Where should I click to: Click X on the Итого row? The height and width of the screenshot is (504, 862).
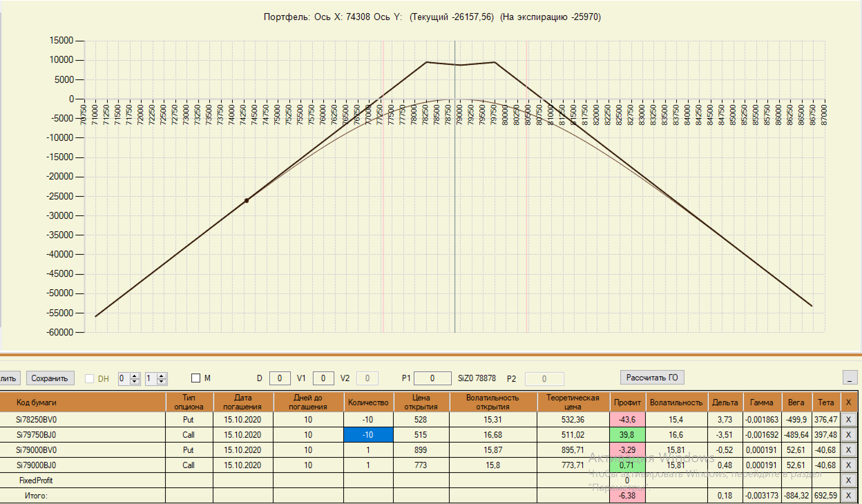848,496
